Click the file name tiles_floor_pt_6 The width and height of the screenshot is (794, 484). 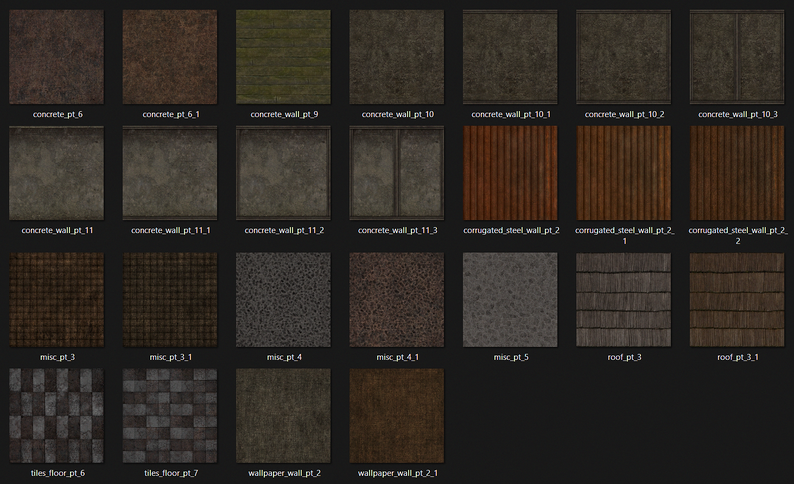click(x=57, y=473)
